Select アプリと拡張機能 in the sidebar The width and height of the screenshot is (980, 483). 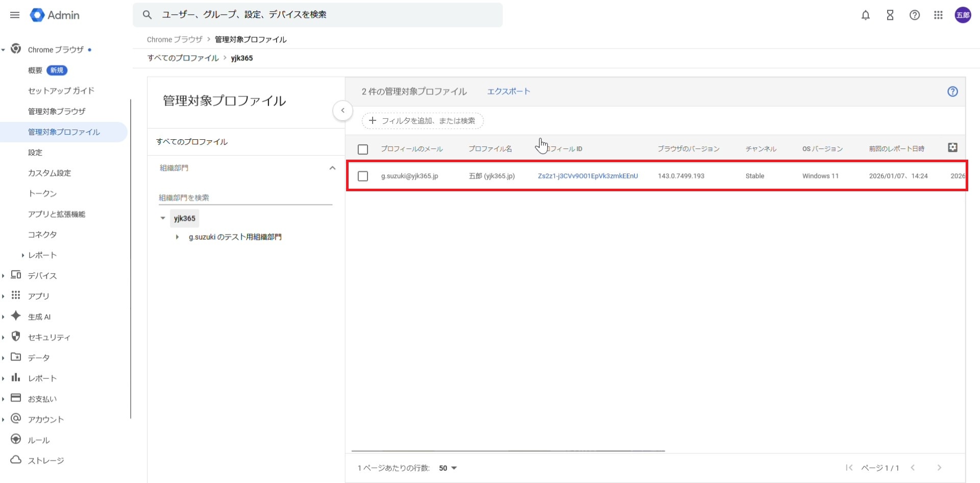pos(57,214)
